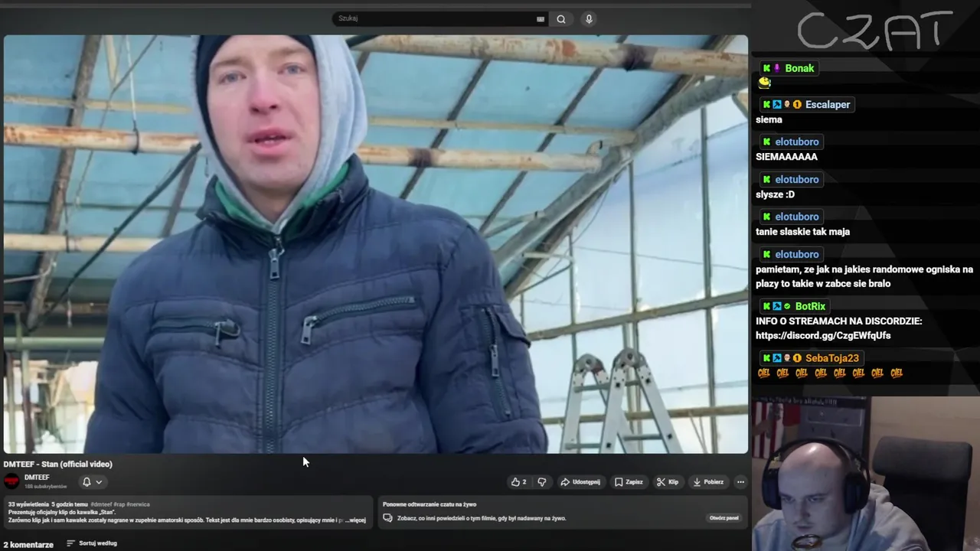The width and height of the screenshot is (980, 551).
Task: Click the '33 wyświetlenia' view count text
Action: 28,504
